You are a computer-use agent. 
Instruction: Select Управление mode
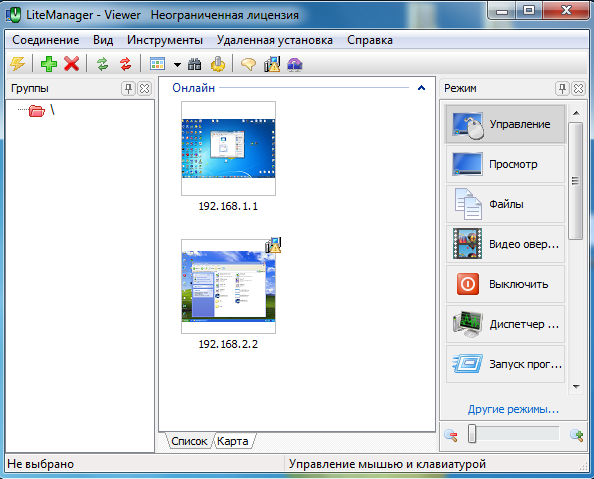(505, 124)
